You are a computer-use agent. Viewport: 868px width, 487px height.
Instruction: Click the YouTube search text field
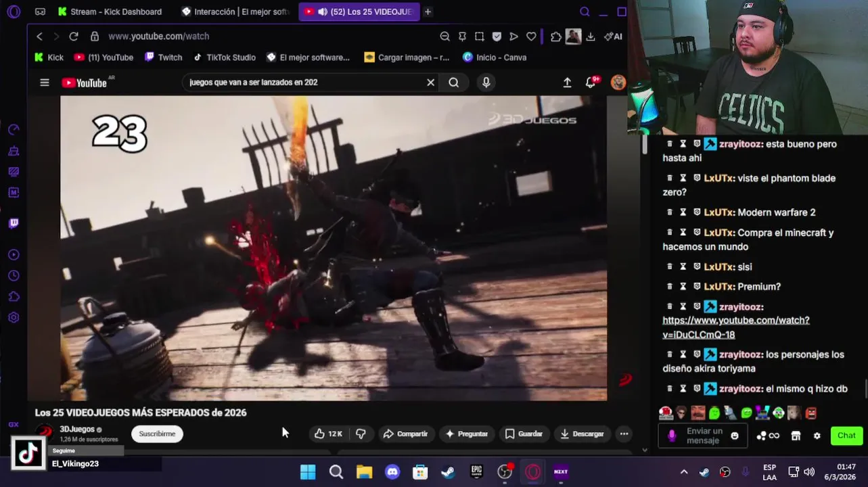click(x=306, y=83)
